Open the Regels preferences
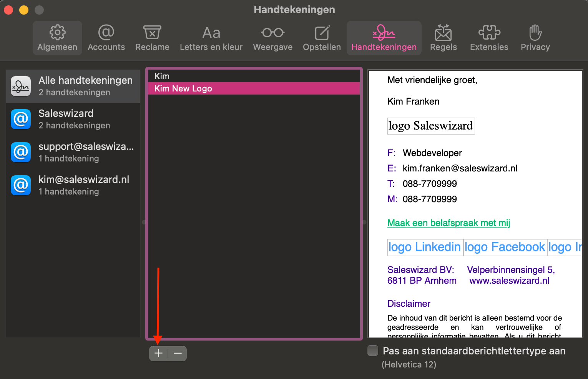The image size is (588, 379). coord(443,38)
